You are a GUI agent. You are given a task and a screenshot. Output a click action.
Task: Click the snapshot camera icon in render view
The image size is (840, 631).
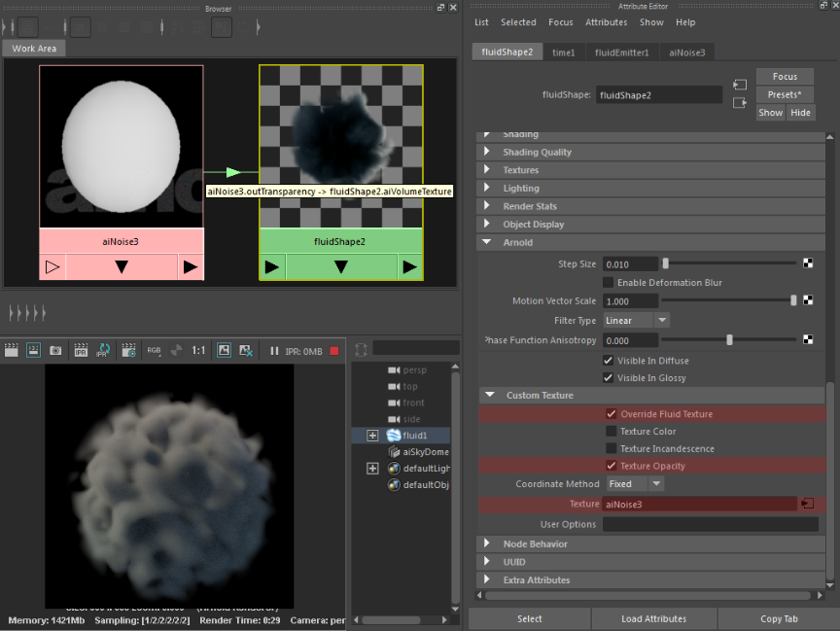click(x=56, y=350)
